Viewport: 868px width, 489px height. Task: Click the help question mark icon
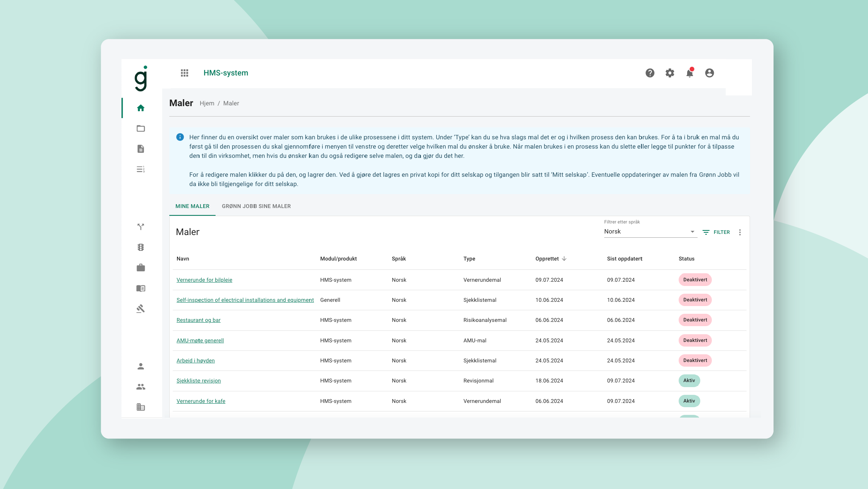650,73
